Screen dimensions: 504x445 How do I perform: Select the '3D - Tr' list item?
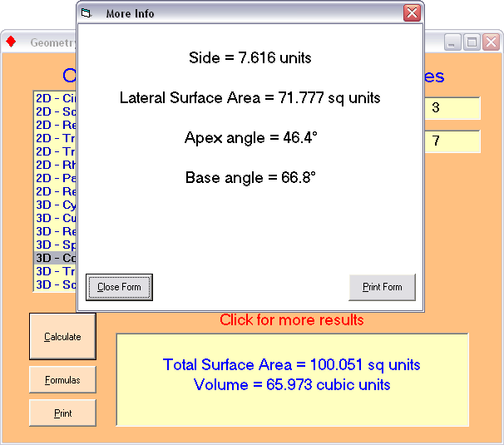coord(55,271)
